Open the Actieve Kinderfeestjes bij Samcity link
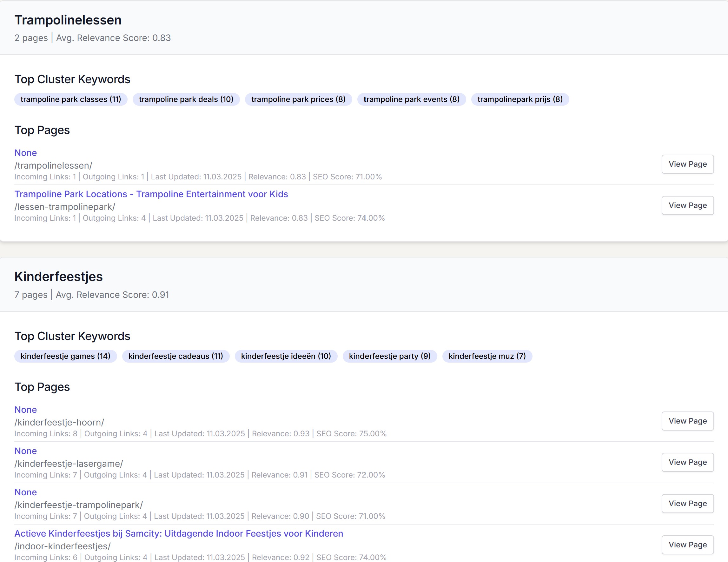The height and width of the screenshot is (562, 728). [179, 533]
